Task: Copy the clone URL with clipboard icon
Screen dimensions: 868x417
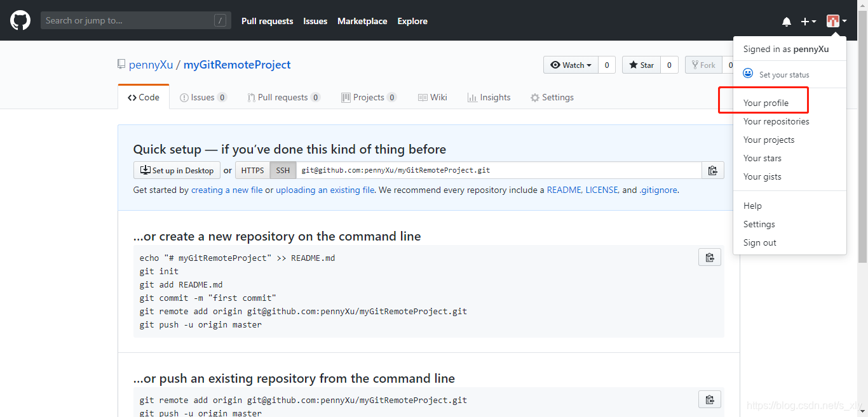Action: point(712,170)
